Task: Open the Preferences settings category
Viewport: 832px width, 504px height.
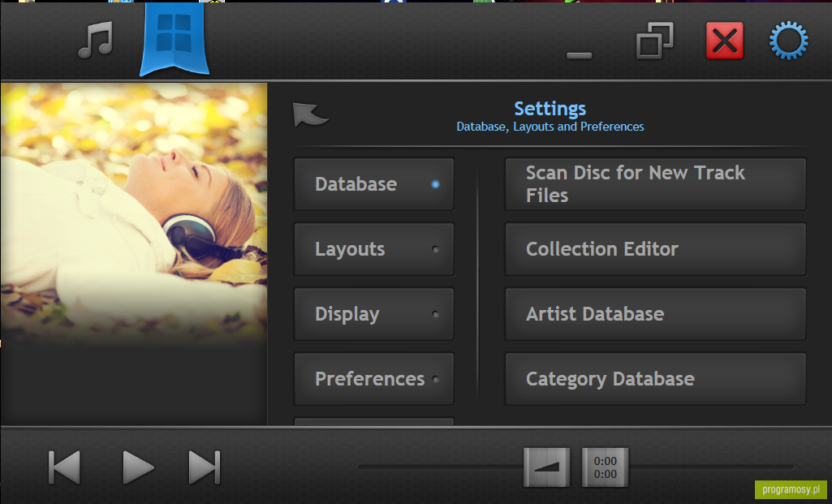Action: coord(374,379)
